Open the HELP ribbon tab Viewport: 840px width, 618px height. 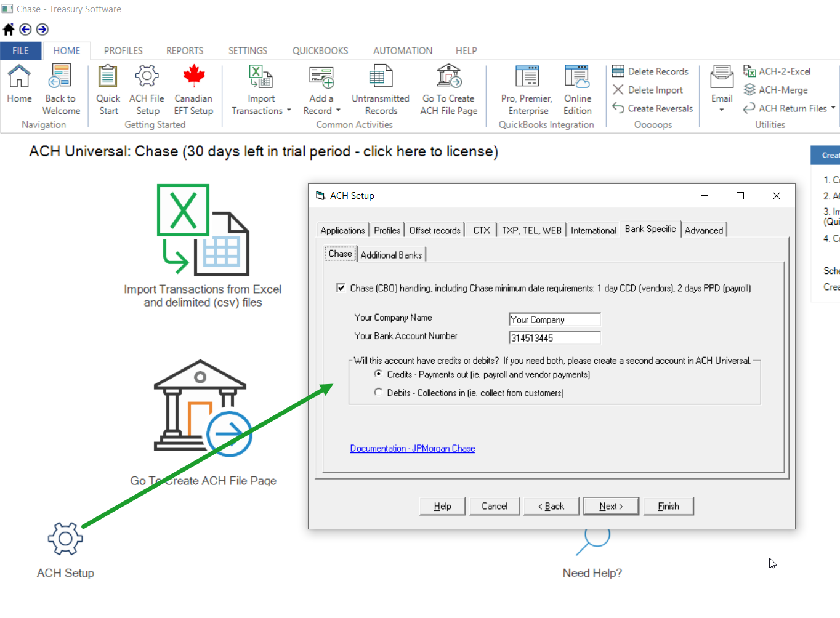point(466,50)
